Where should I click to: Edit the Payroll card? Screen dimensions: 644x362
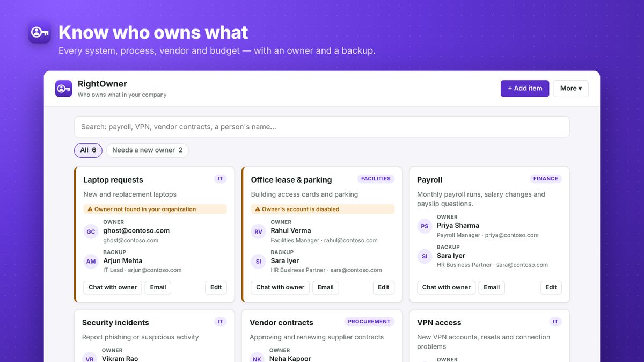pos(551,287)
